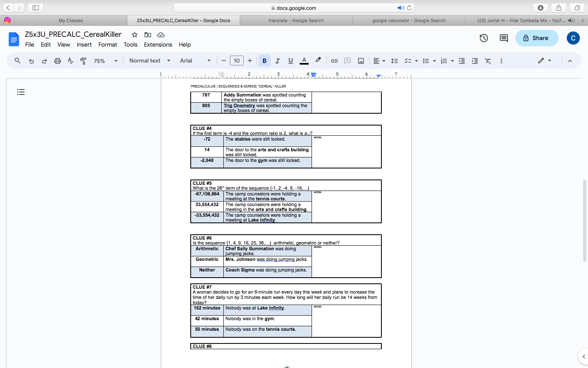Decrease the font size
The width and height of the screenshot is (588, 368).
point(224,61)
